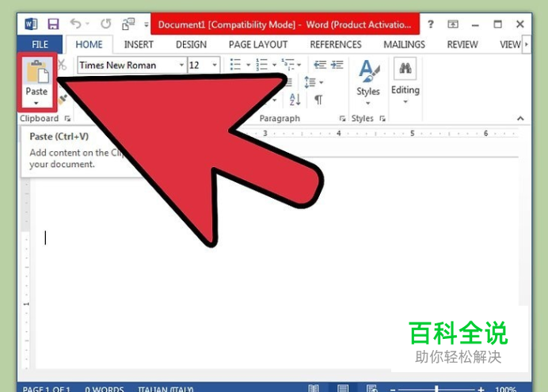Open the FILE tab
Image resolution: width=548 pixels, height=392 pixels.
[40, 44]
